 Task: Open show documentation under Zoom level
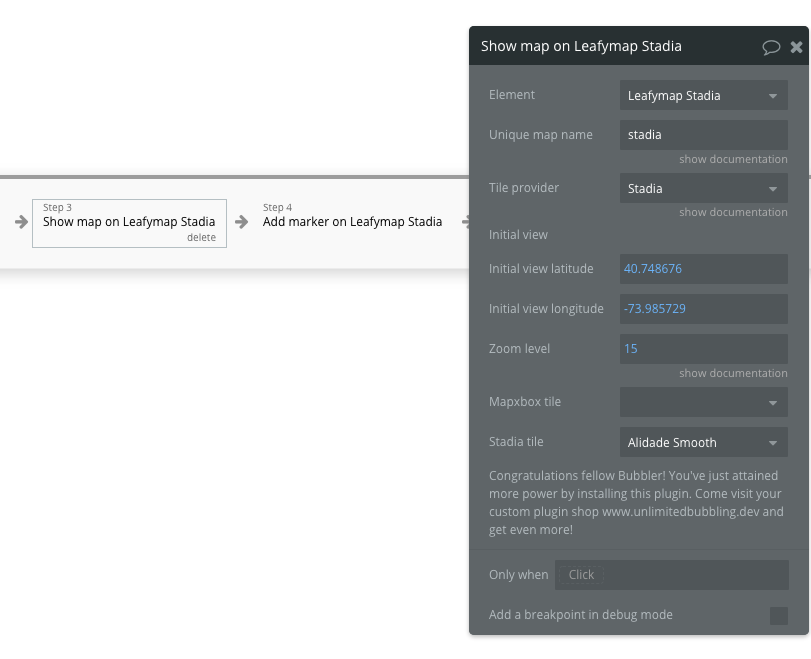[733, 373]
